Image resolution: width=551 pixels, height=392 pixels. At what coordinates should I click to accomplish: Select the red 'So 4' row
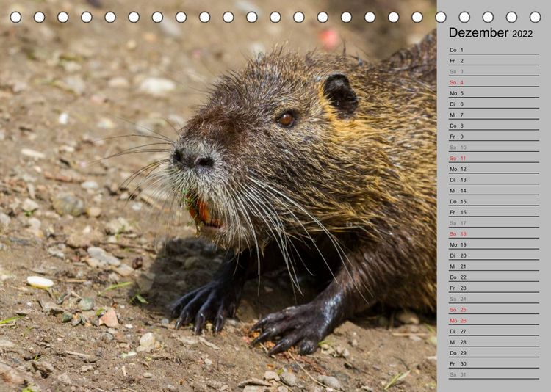click(x=494, y=82)
